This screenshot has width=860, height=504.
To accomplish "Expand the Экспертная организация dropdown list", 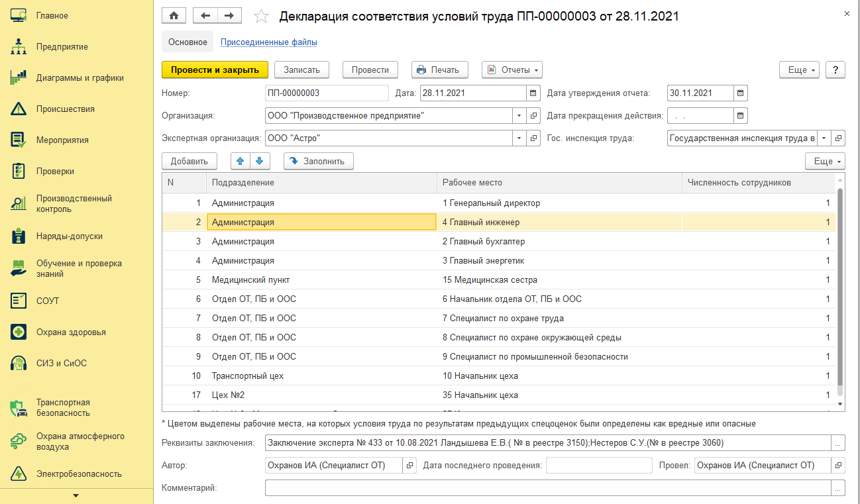I will [519, 138].
